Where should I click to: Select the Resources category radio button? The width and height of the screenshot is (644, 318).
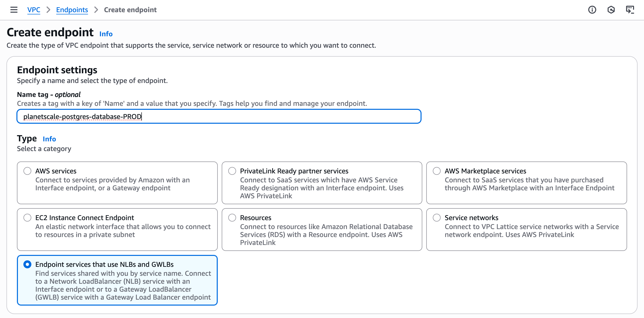232,218
